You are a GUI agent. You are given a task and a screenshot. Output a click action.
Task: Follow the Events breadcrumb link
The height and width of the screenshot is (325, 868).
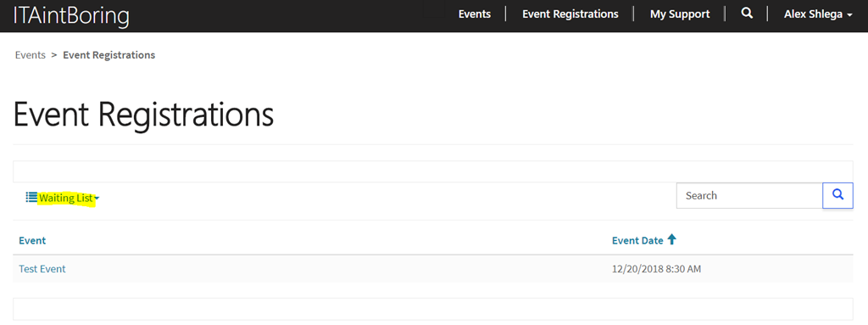coord(31,55)
